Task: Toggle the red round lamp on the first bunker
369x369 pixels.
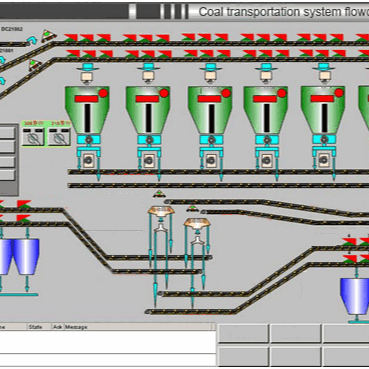Action: click(x=103, y=93)
